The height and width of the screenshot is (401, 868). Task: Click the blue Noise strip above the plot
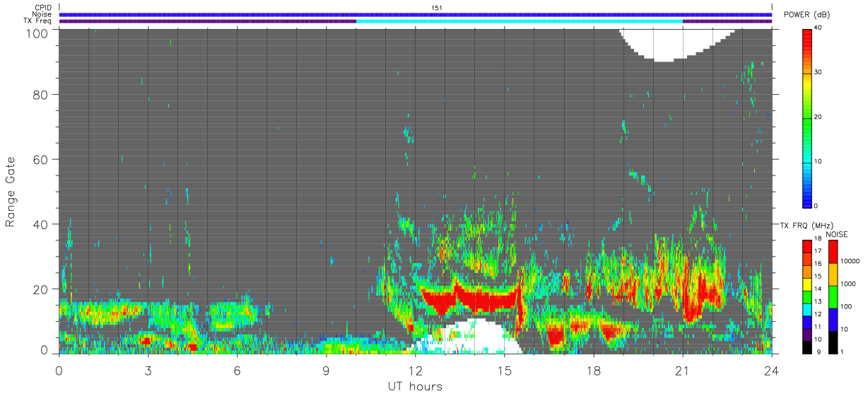click(416, 14)
